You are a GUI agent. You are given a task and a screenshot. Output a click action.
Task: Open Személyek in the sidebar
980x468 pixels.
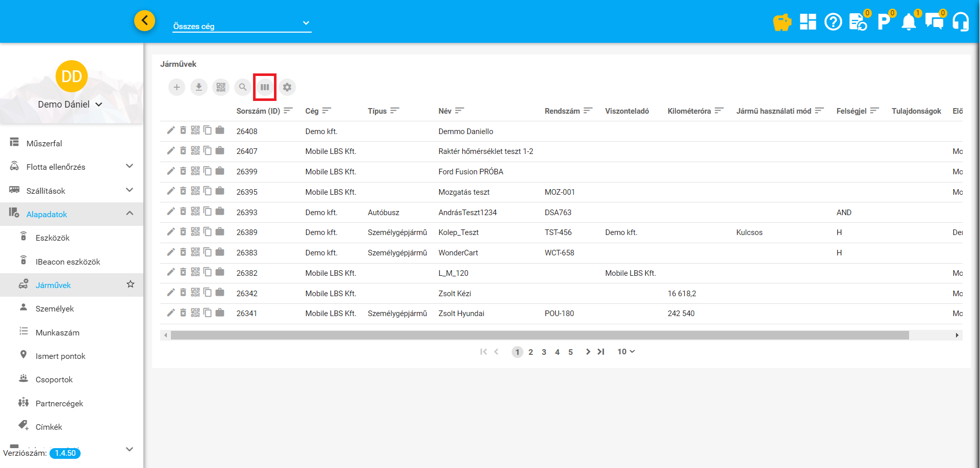pyautogui.click(x=55, y=308)
